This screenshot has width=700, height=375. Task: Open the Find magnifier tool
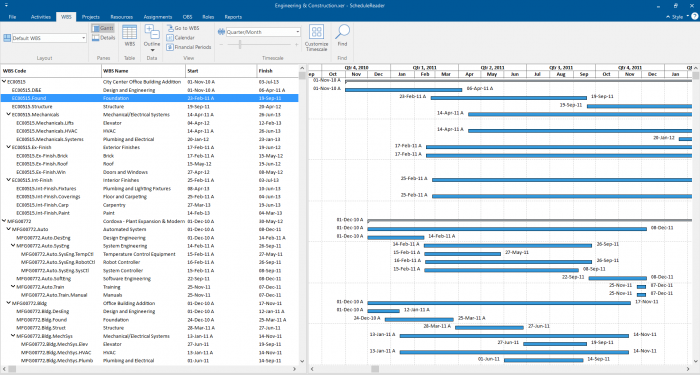pyautogui.click(x=342, y=35)
